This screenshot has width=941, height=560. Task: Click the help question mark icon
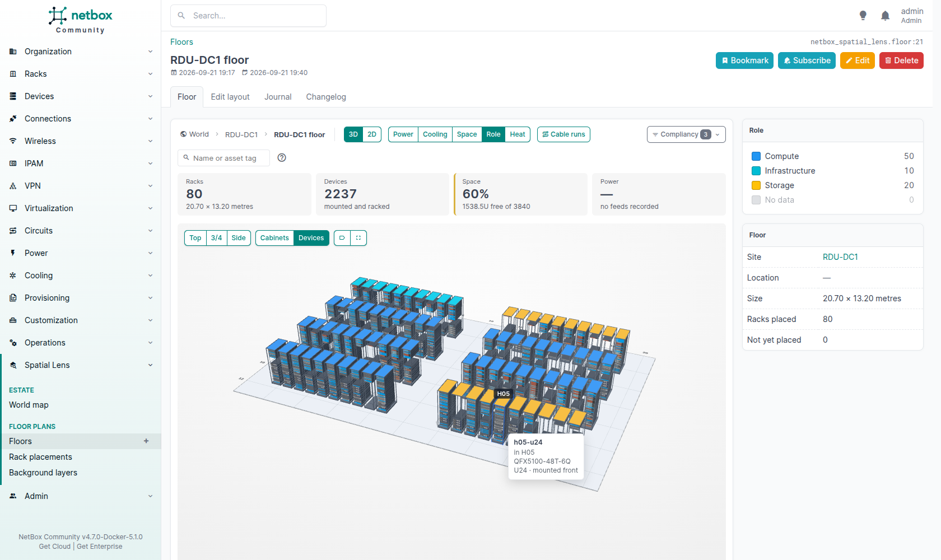pyautogui.click(x=282, y=158)
